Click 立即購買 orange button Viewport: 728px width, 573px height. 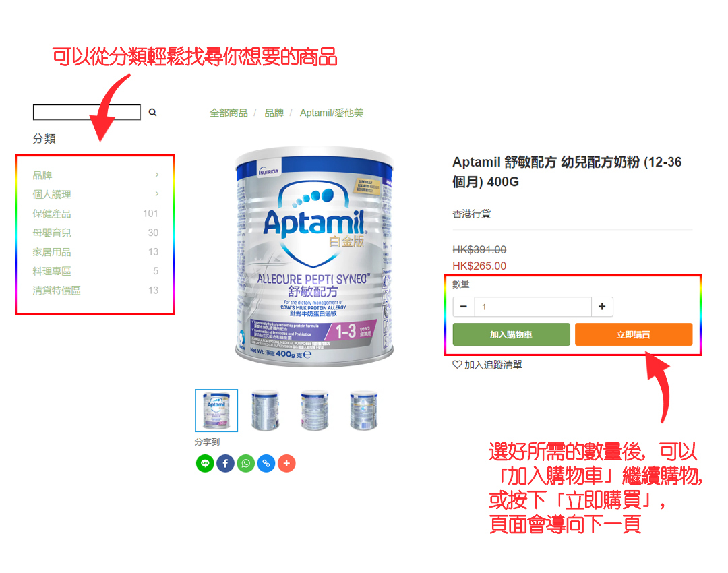click(633, 334)
